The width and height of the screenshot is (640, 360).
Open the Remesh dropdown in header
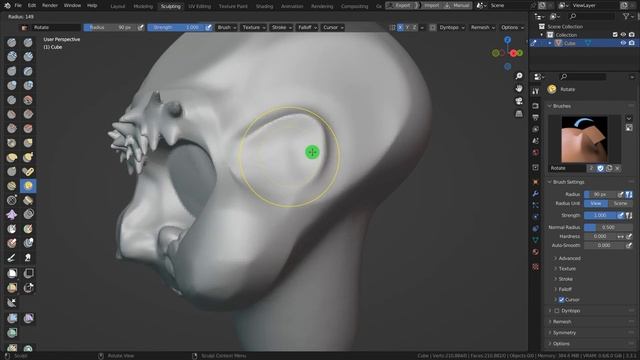click(483, 27)
